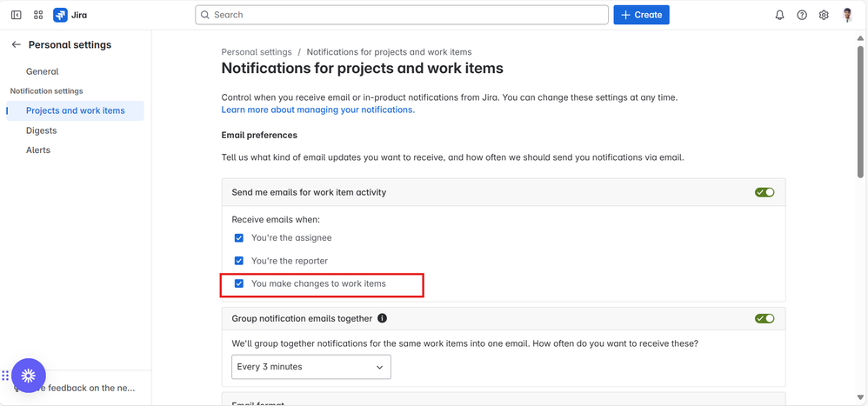Click the purple floating assistant button
Viewport: 868px width, 406px height.
(x=29, y=376)
